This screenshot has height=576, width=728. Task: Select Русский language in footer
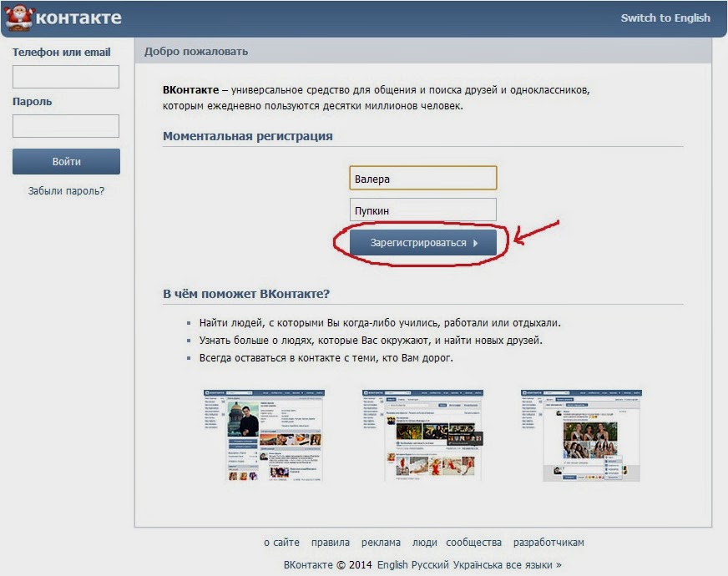[x=429, y=565]
